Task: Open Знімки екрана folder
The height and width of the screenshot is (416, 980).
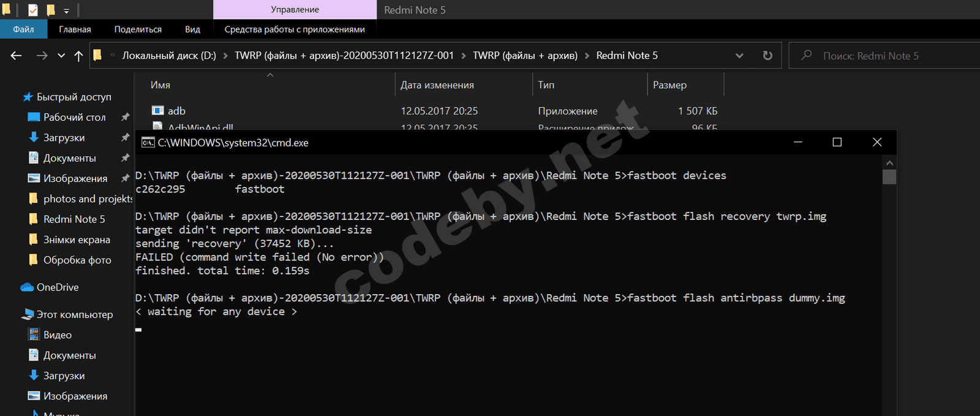Action: pos(77,240)
